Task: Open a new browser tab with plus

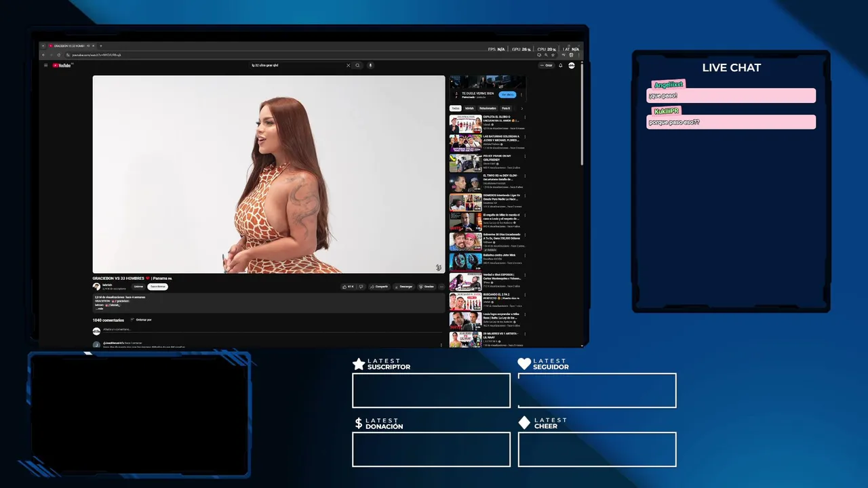Action: (100, 46)
